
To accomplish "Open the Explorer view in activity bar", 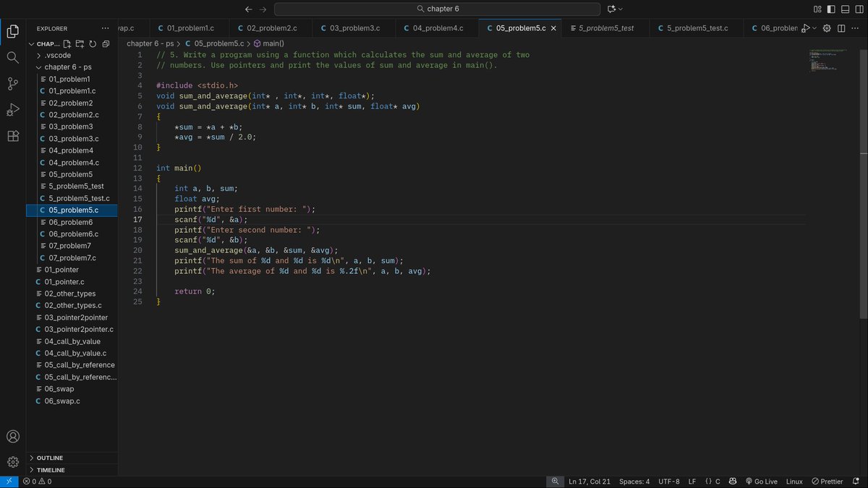I will 12,31.
